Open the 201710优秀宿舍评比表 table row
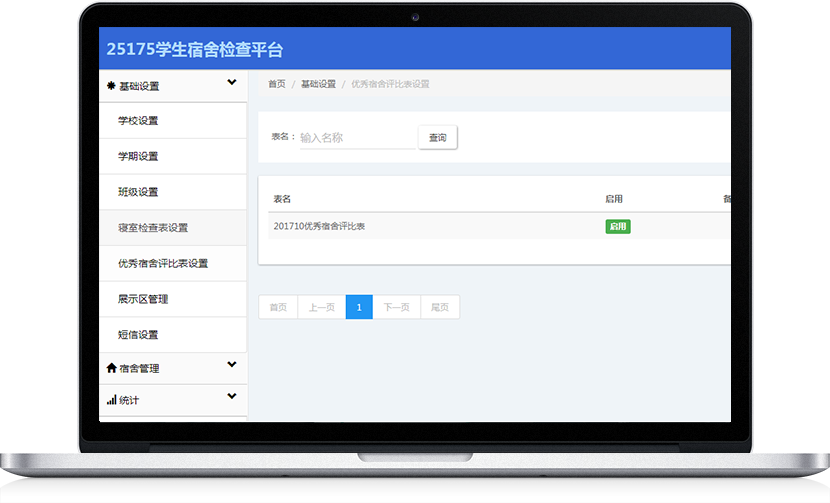830x503 pixels. click(x=319, y=227)
